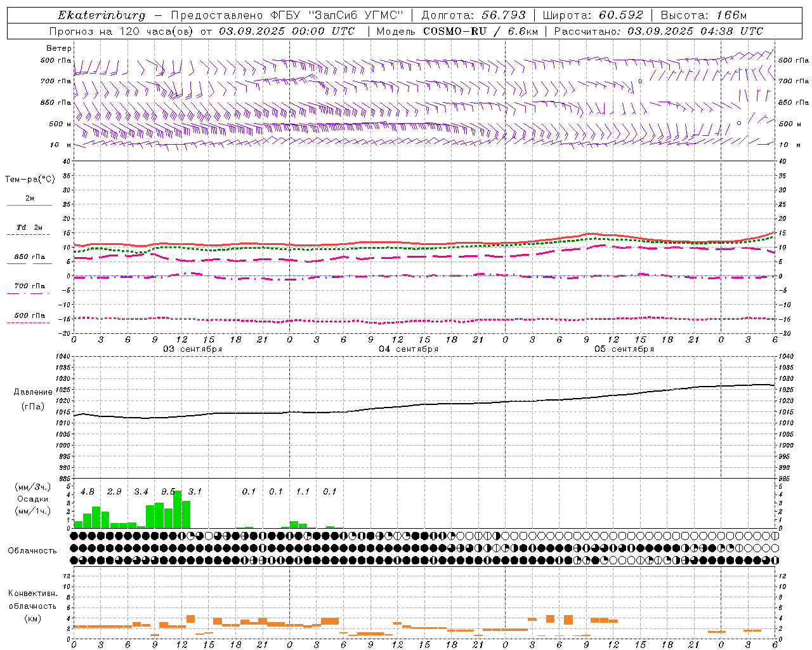Click the '3.4' three-hour precipitation value
This screenshot has height=650, width=812.
[x=141, y=492]
